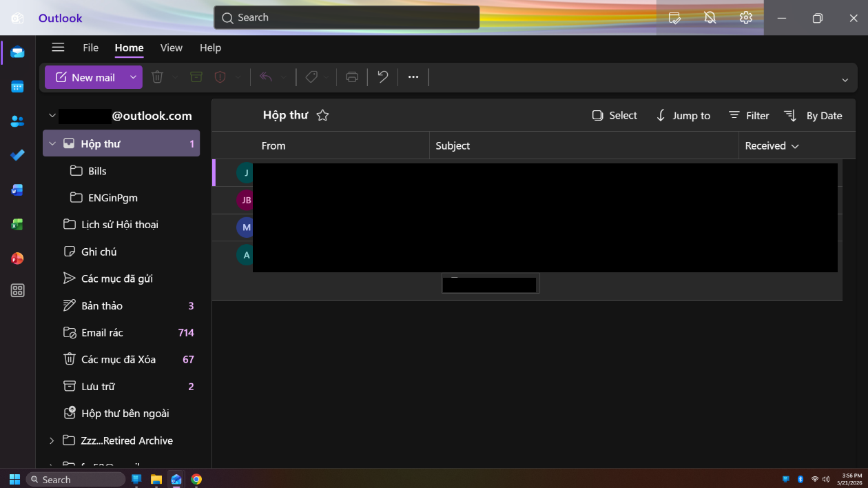Click the Mail icon in the left rail

17,52
